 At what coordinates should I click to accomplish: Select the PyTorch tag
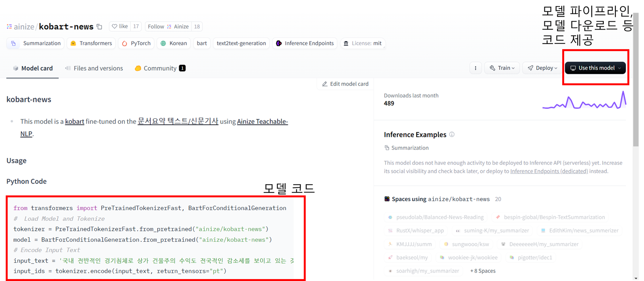point(136,43)
